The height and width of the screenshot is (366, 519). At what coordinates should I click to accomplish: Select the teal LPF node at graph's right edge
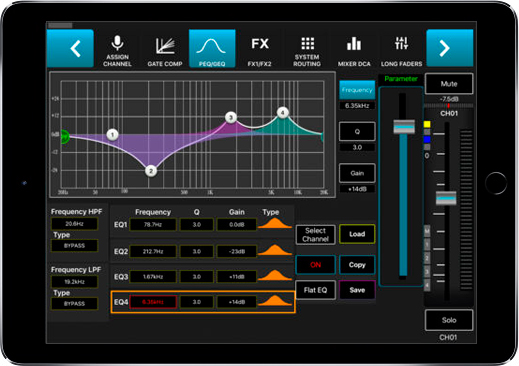[x=322, y=137]
